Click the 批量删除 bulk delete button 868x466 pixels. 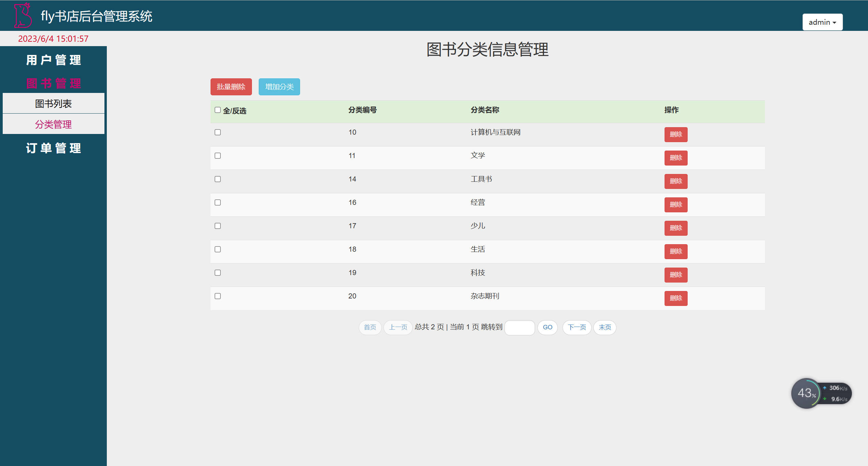pyautogui.click(x=231, y=87)
